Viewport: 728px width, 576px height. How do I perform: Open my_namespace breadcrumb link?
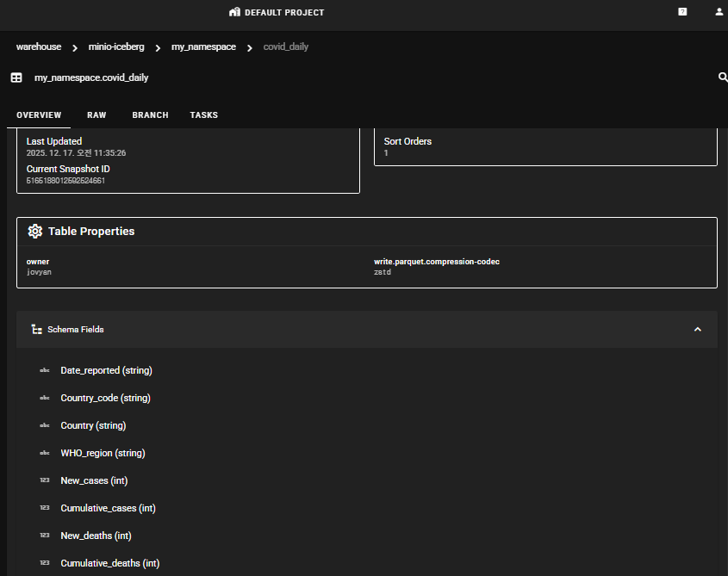coord(203,46)
